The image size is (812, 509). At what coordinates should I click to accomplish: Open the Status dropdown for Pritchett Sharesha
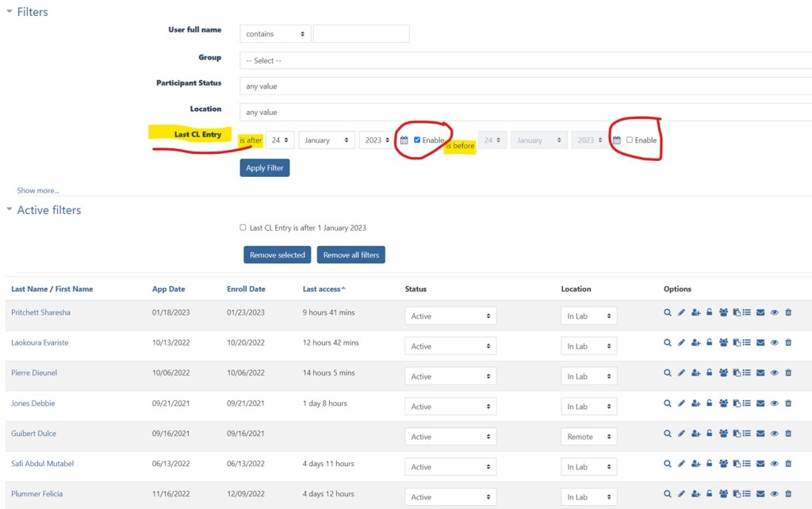[450, 316]
